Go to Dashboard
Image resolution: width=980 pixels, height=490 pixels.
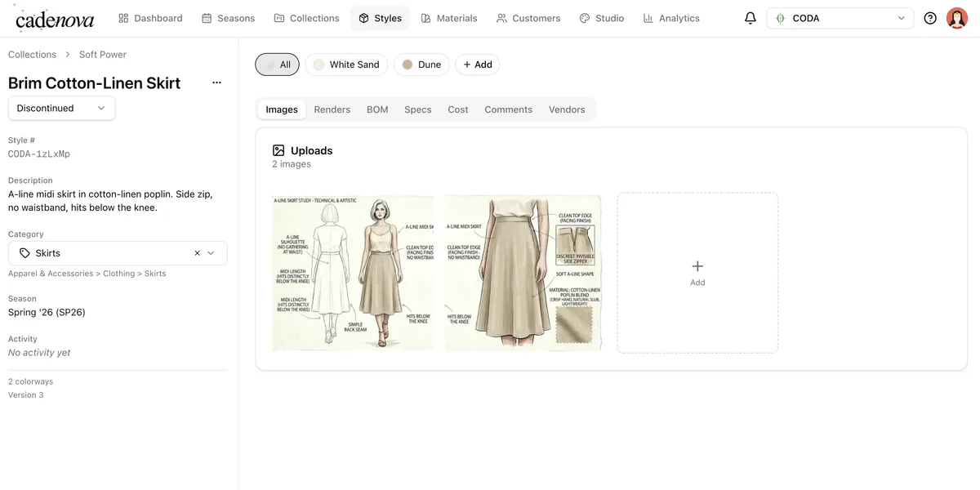click(150, 18)
